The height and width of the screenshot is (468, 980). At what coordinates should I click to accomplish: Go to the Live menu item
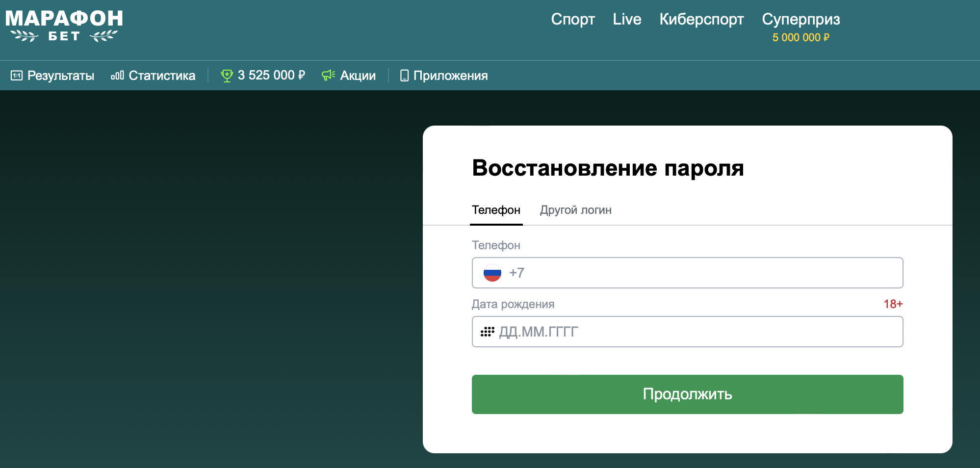tap(627, 19)
